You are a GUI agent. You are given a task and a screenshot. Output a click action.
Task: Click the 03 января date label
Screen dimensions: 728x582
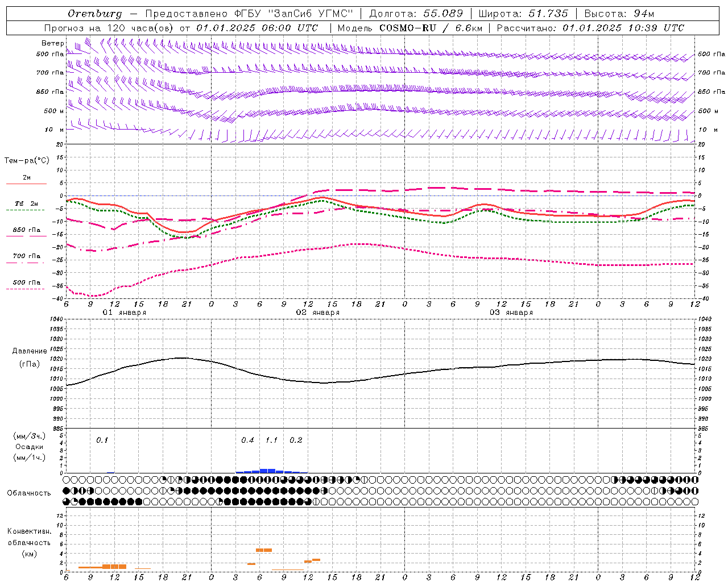(x=511, y=313)
